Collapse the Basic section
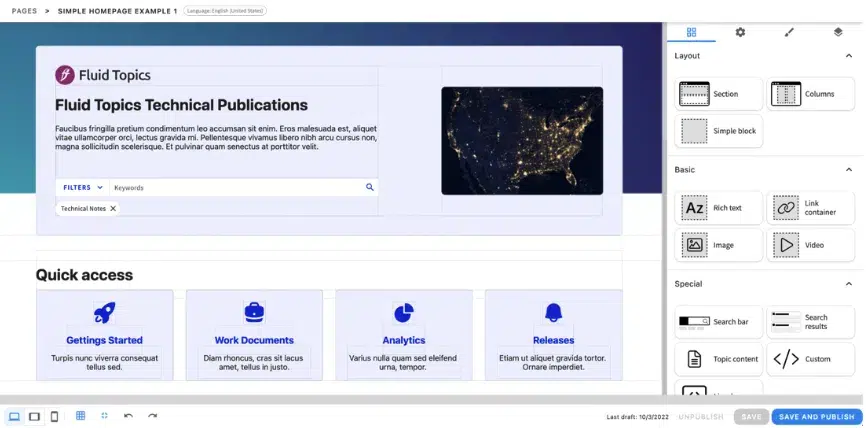The image size is (866, 428). [x=849, y=170]
